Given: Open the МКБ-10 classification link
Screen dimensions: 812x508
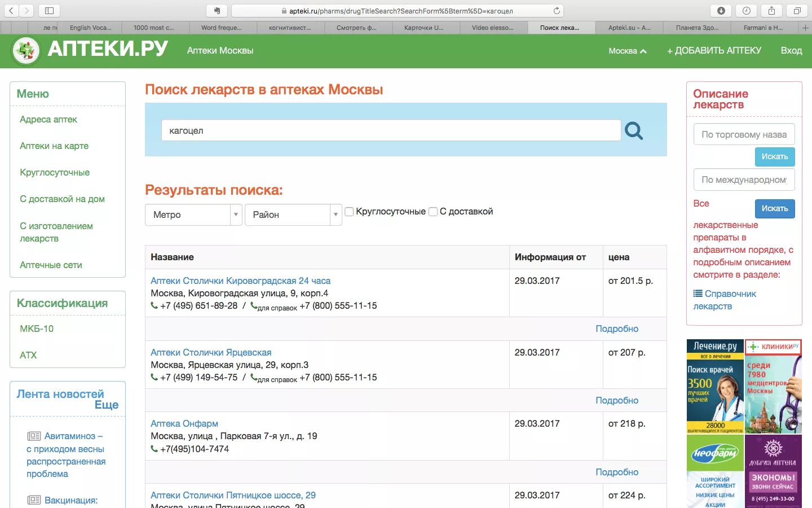Looking at the screenshot, I should pos(37,329).
